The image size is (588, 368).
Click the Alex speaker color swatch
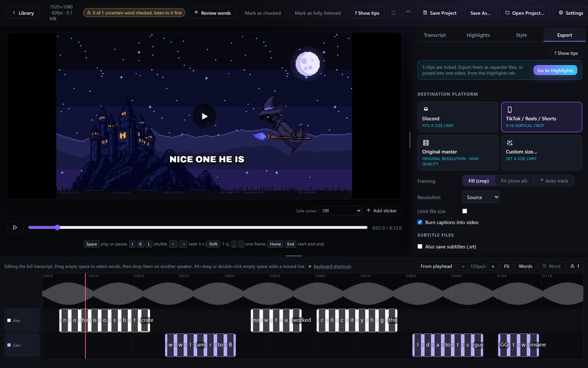[9, 320]
